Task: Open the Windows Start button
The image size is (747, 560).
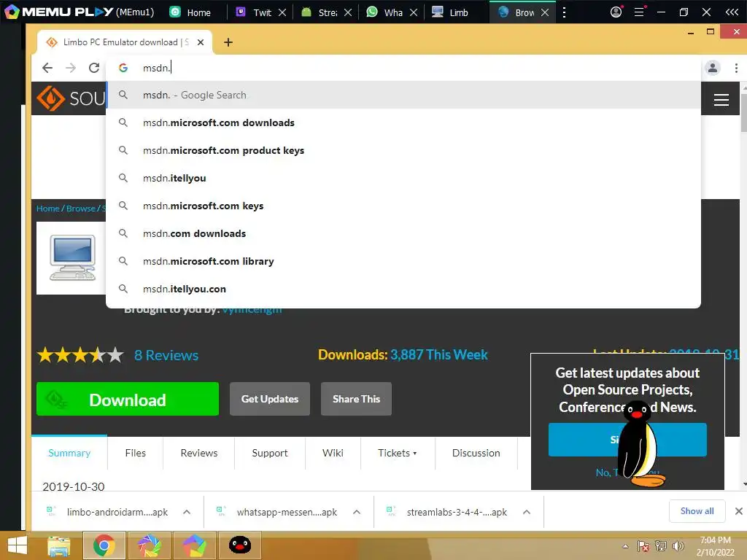Action: [18, 545]
